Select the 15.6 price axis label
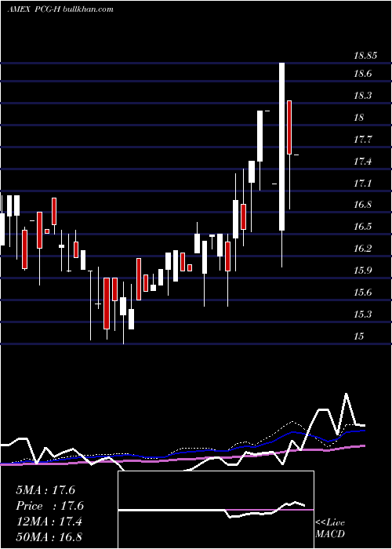This screenshot has width=392, height=549. tap(362, 293)
